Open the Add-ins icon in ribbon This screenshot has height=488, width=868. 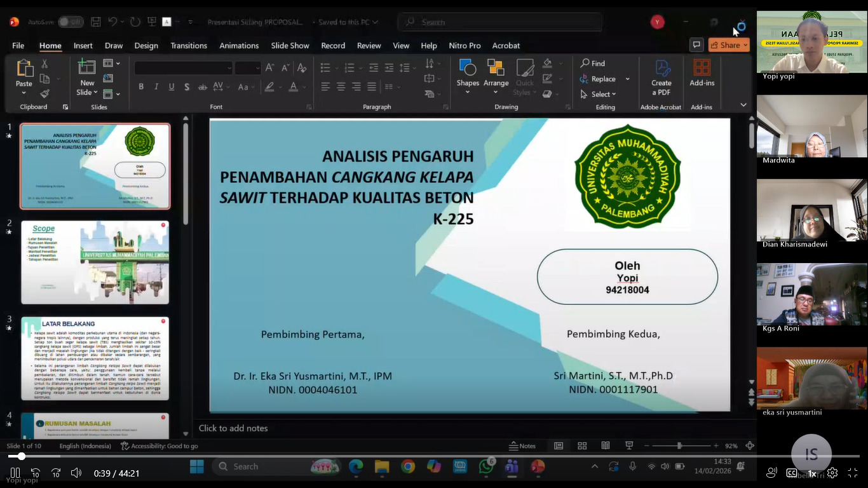(702, 74)
